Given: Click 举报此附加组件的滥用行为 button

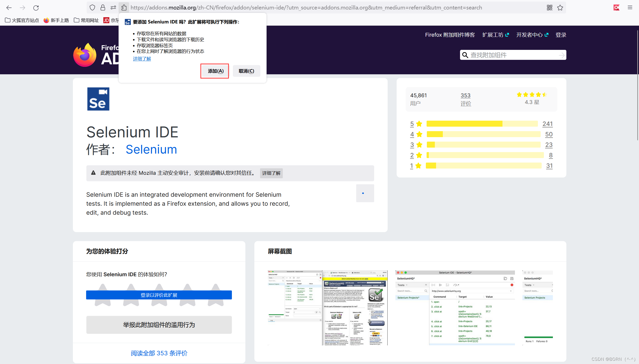Looking at the screenshot, I should coord(159,325).
